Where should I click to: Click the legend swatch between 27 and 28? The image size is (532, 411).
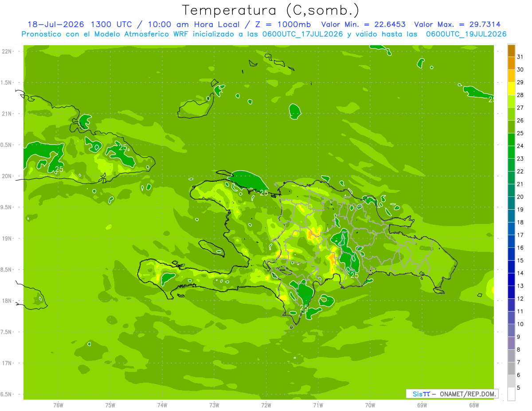click(511, 102)
